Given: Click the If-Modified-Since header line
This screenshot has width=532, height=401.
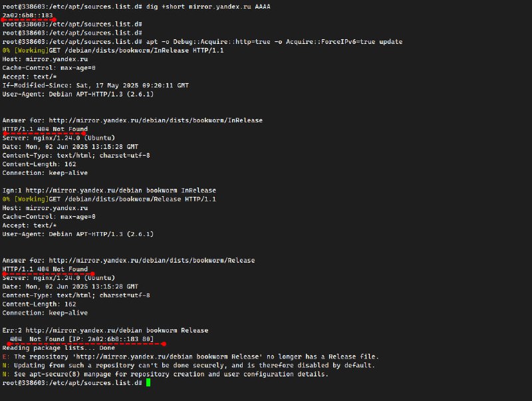Looking at the screenshot, I should pyautogui.click(x=95, y=85).
